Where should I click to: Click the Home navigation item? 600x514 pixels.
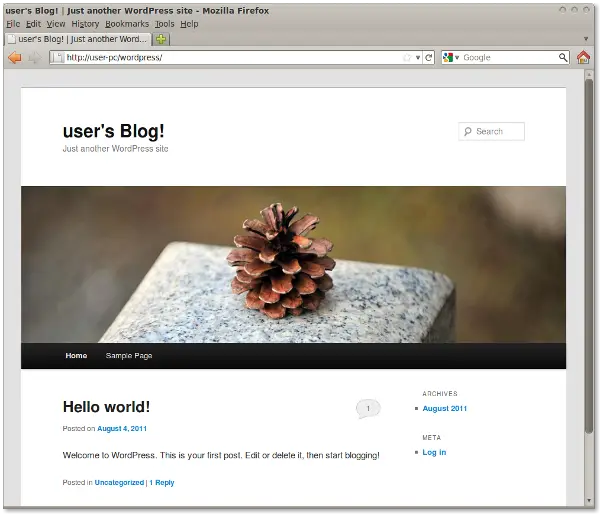(x=76, y=356)
